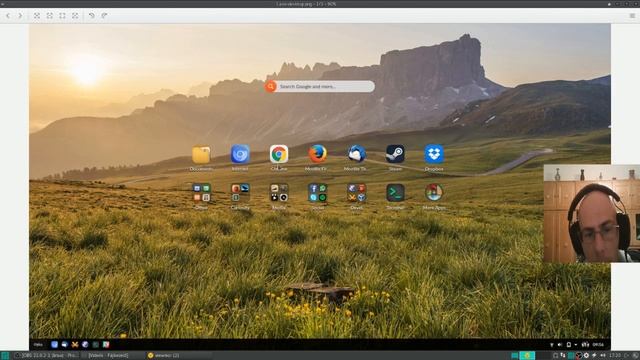
Task: Open the Media app folder
Action: (x=279, y=193)
